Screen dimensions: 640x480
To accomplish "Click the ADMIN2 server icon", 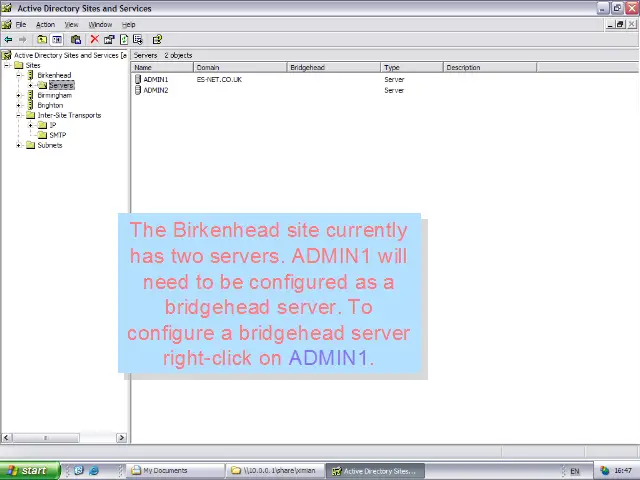I will coord(138,90).
